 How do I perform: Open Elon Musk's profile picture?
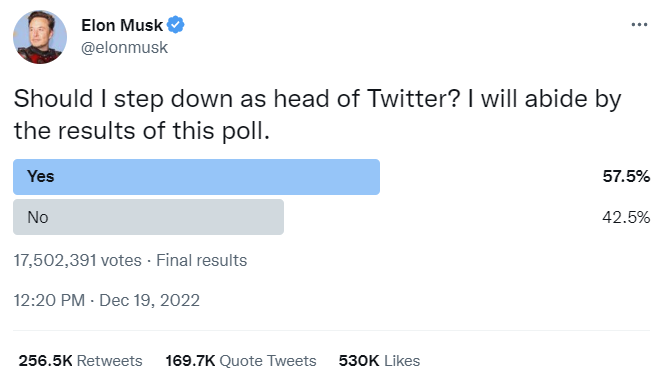coord(40,37)
